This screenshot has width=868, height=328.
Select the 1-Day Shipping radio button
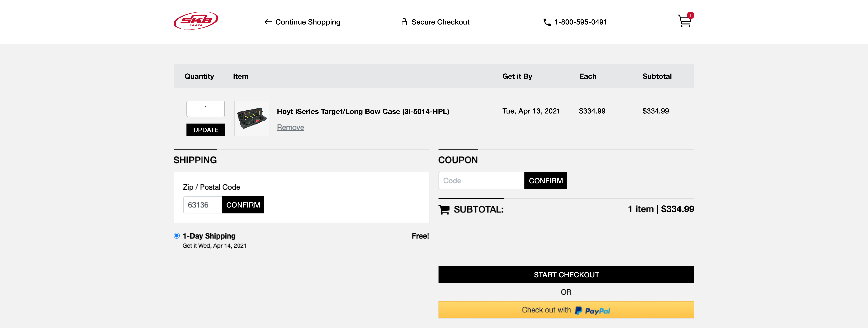(177, 236)
